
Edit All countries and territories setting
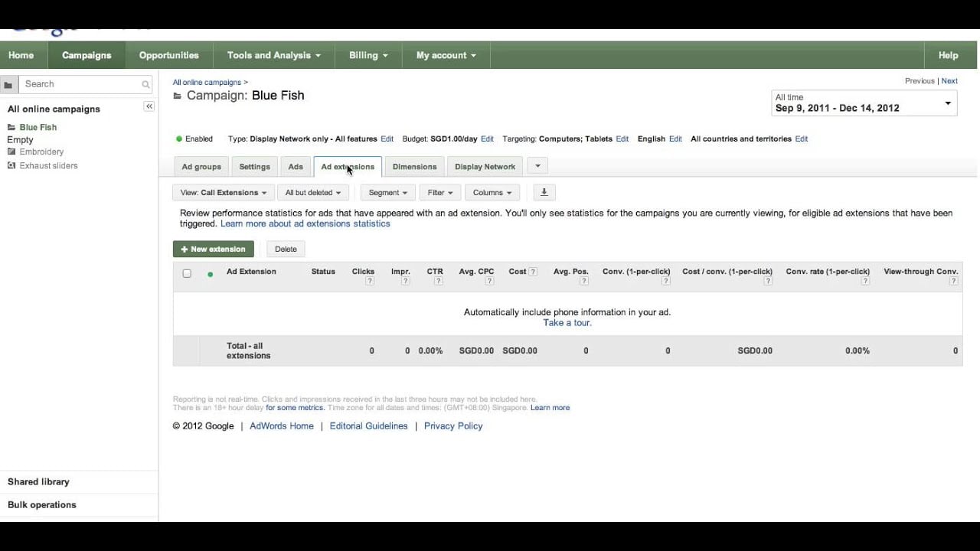tap(802, 139)
